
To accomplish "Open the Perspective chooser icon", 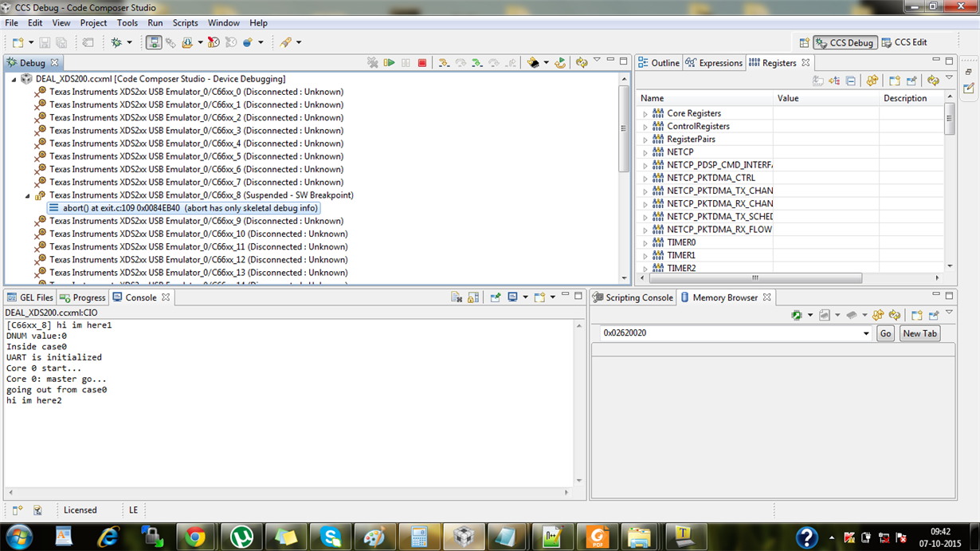I will tap(804, 42).
